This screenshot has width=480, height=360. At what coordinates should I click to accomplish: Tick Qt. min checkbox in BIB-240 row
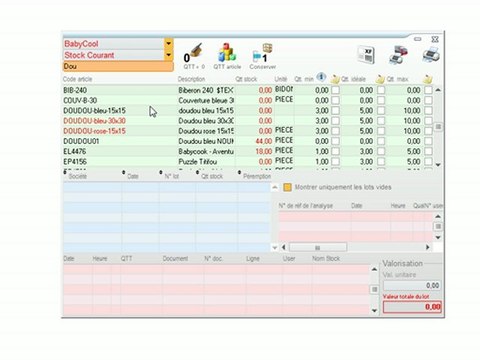[x=336, y=90]
